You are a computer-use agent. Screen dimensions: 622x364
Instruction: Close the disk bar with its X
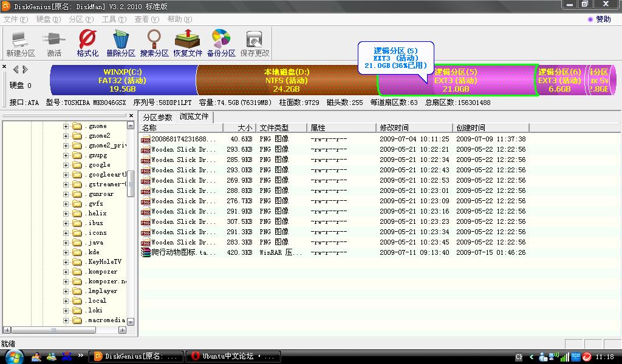pos(4,66)
